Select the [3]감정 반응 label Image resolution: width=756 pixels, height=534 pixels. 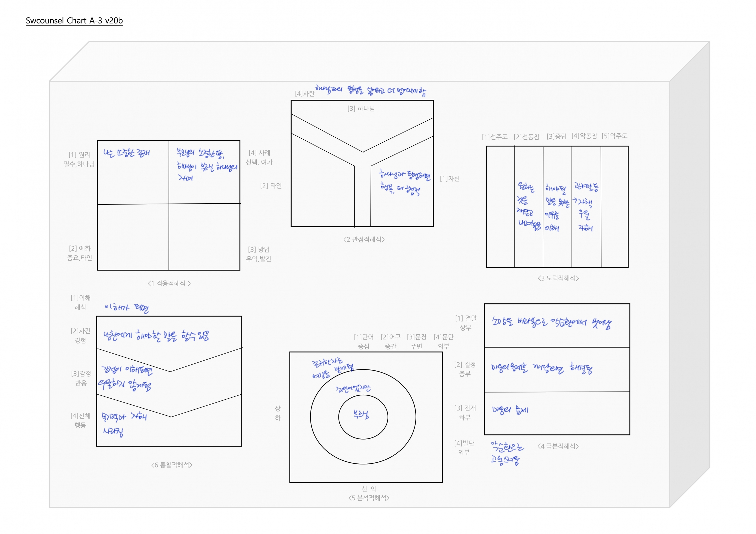[x=81, y=378]
